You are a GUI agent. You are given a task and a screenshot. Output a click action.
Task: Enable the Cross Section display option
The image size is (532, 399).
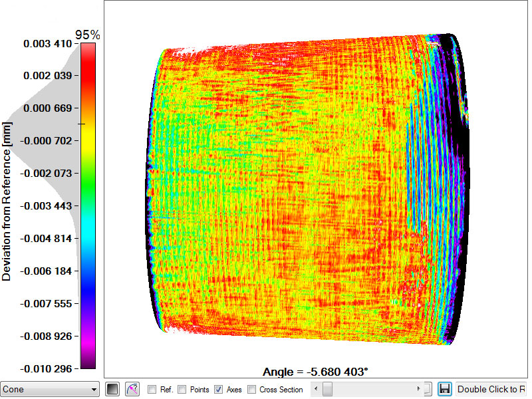(x=252, y=389)
